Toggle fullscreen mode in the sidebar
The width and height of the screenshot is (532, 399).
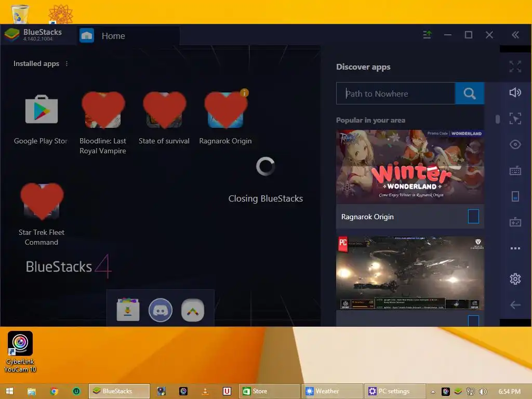pos(515,66)
